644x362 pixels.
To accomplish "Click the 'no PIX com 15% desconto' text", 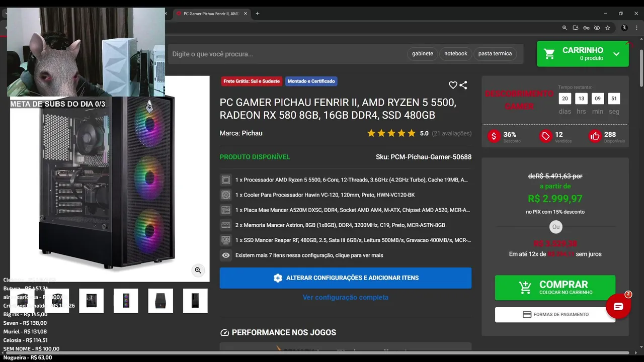I will pyautogui.click(x=555, y=212).
